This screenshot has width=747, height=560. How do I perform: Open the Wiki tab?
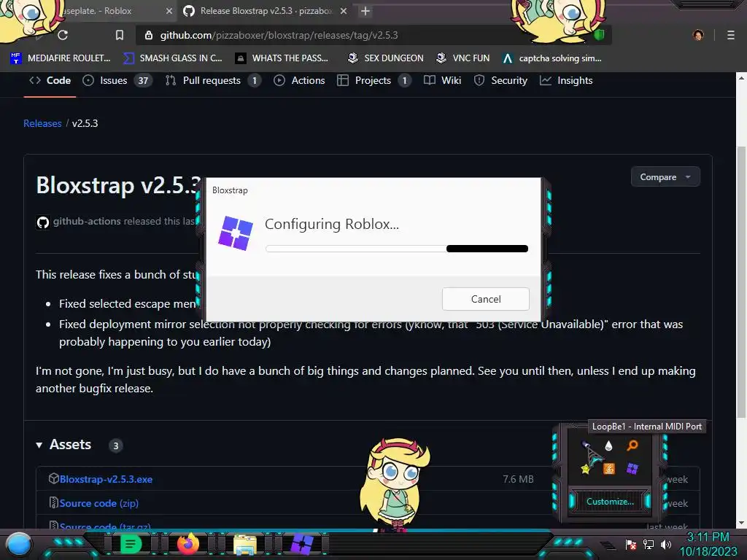point(442,80)
